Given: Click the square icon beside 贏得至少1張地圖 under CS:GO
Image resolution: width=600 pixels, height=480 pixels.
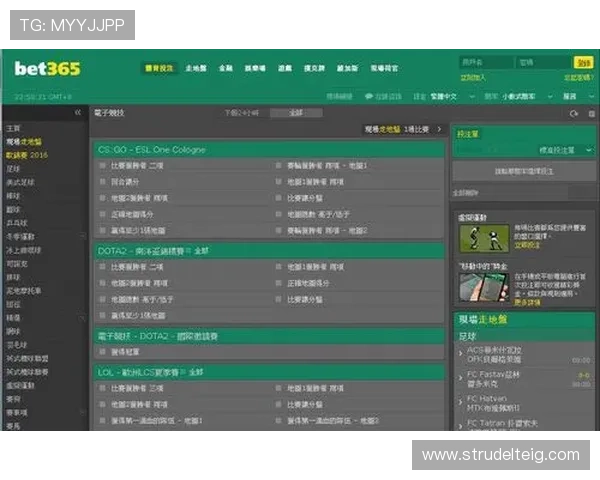Looking at the screenshot, I should click(103, 230).
